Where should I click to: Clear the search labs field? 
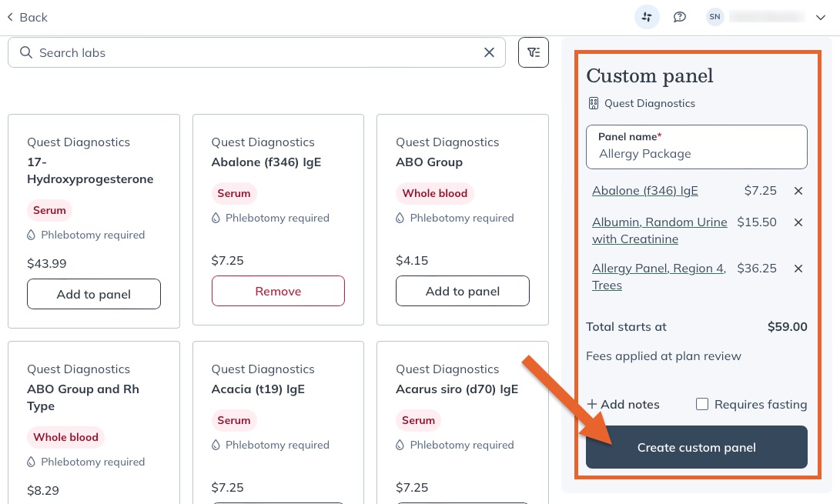tap(489, 52)
